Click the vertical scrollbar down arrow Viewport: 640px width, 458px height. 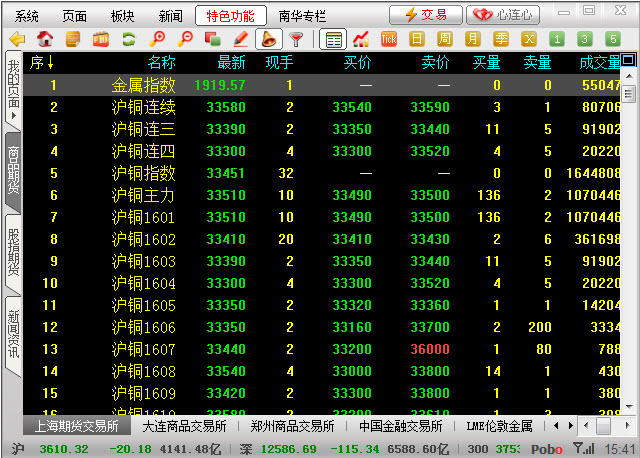click(x=629, y=407)
